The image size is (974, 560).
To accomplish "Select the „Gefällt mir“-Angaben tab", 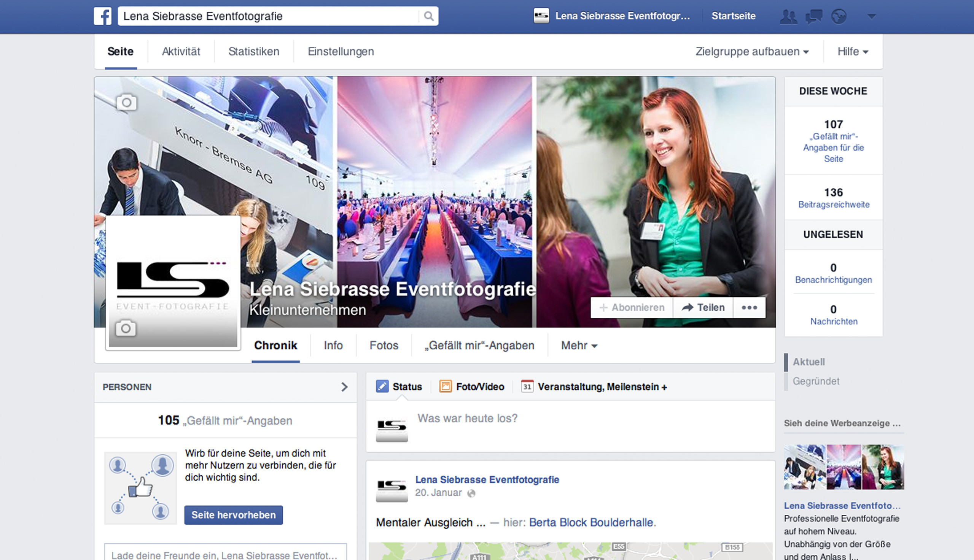I will click(479, 345).
